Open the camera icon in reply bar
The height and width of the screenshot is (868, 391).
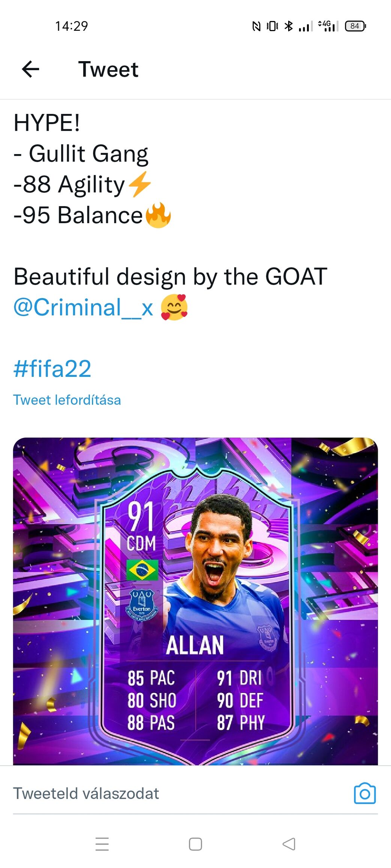[x=365, y=793]
